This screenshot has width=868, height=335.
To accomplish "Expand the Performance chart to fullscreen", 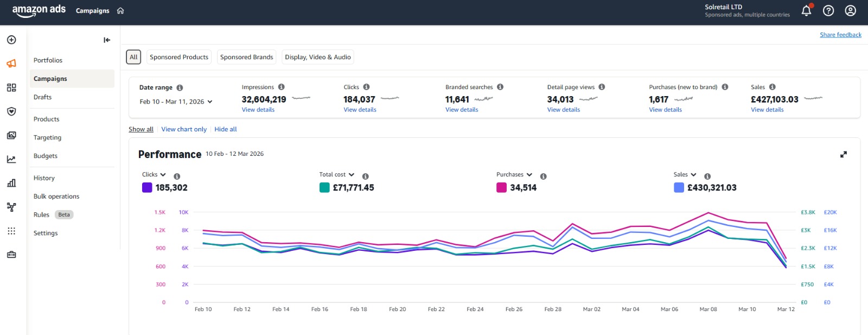I will coord(843,155).
